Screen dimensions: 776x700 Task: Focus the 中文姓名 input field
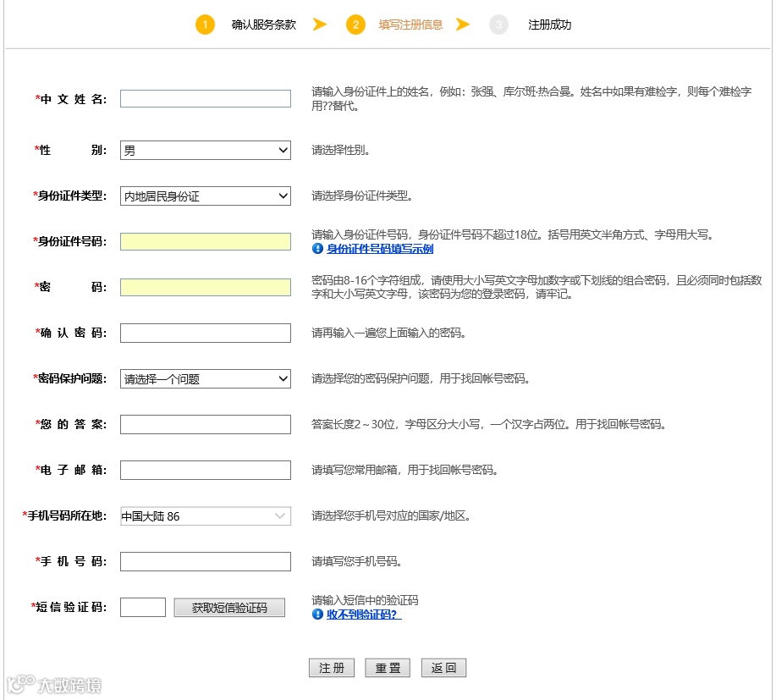click(206, 98)
